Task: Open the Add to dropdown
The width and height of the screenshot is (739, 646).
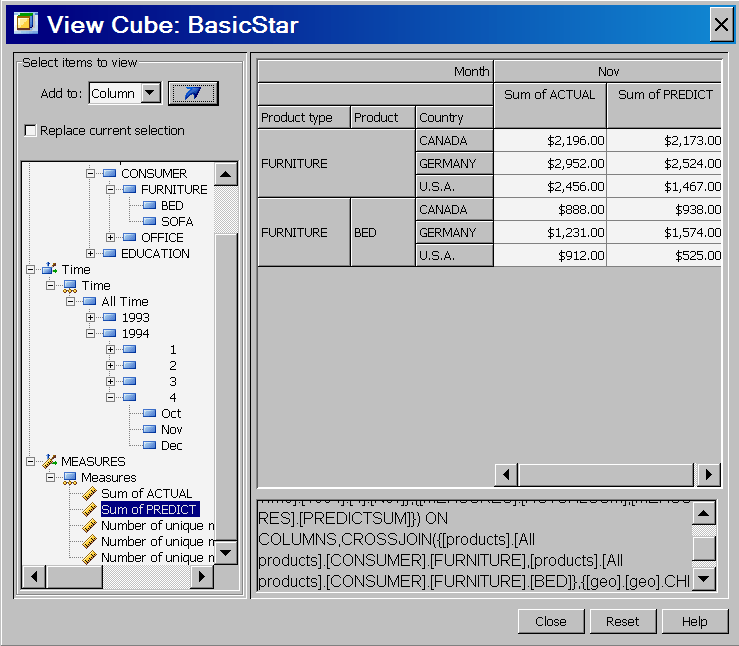Action: (x=150, y=93)
